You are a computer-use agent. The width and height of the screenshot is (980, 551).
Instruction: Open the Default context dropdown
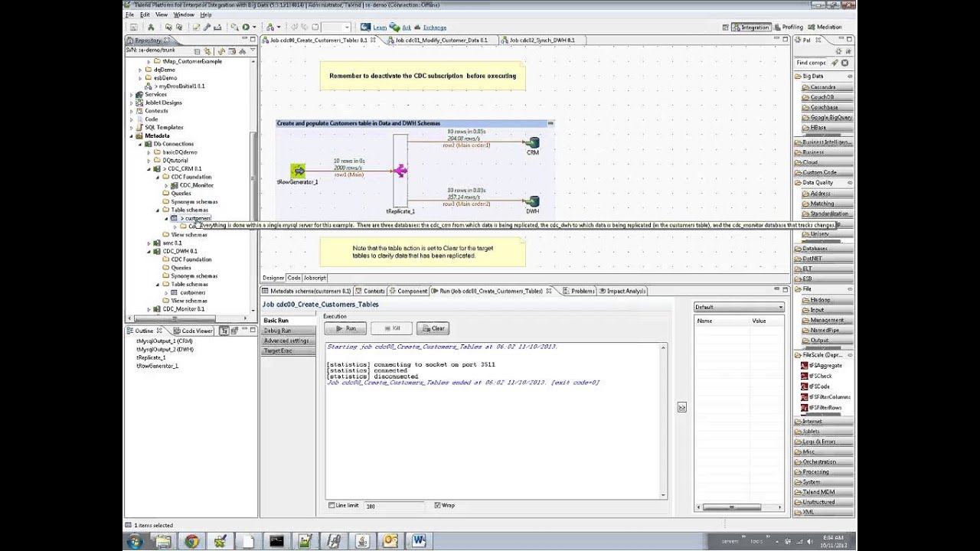point(739,307)
